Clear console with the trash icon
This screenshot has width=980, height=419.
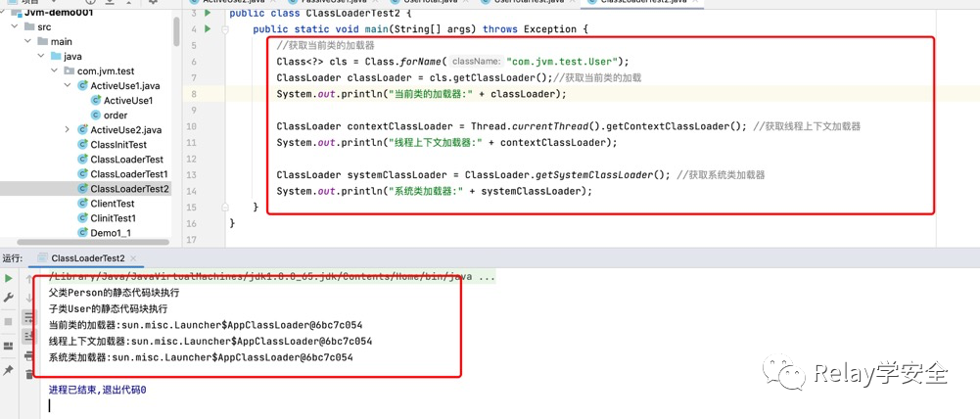[28, 374]
